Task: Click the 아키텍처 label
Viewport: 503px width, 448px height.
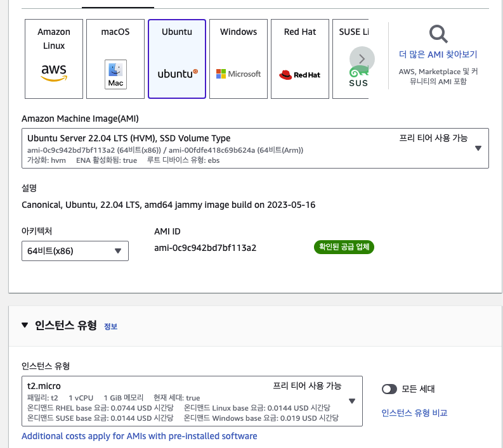Action: point(37,231)
